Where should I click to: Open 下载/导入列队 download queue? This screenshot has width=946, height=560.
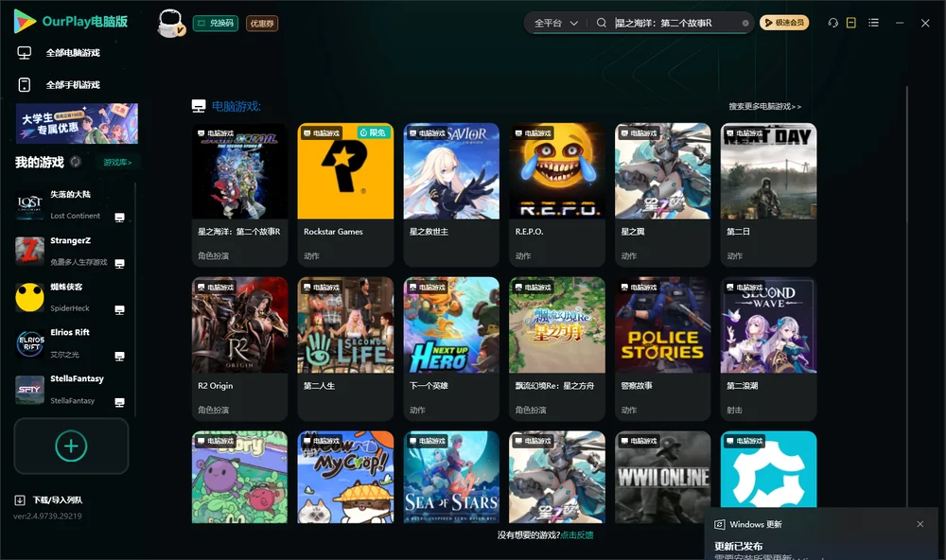coord(58,500)
